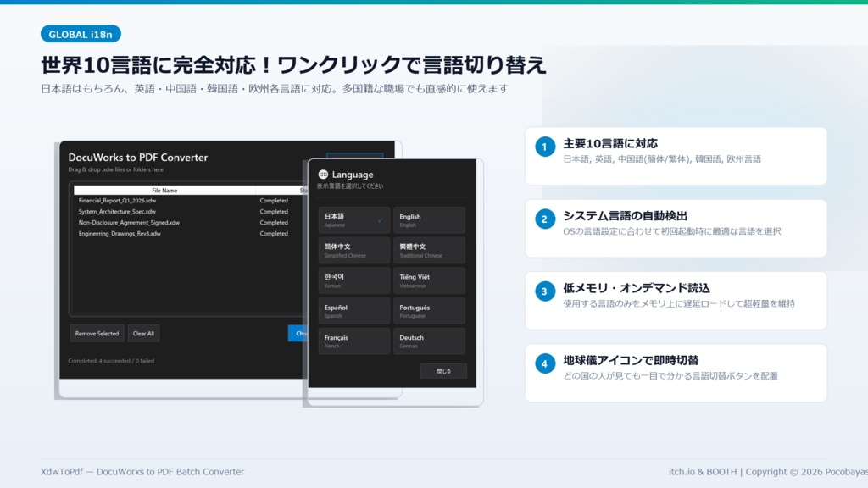The image size is (868, 488).
Task: Click Completed status of Engineering_Drawings row
Action: pos(274,234)
